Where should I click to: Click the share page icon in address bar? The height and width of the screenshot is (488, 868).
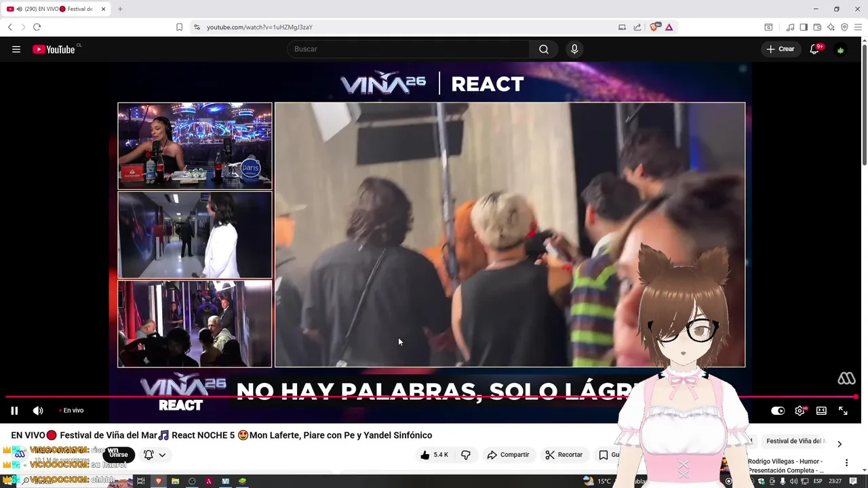pyautogui.click(x=637, y=27)
